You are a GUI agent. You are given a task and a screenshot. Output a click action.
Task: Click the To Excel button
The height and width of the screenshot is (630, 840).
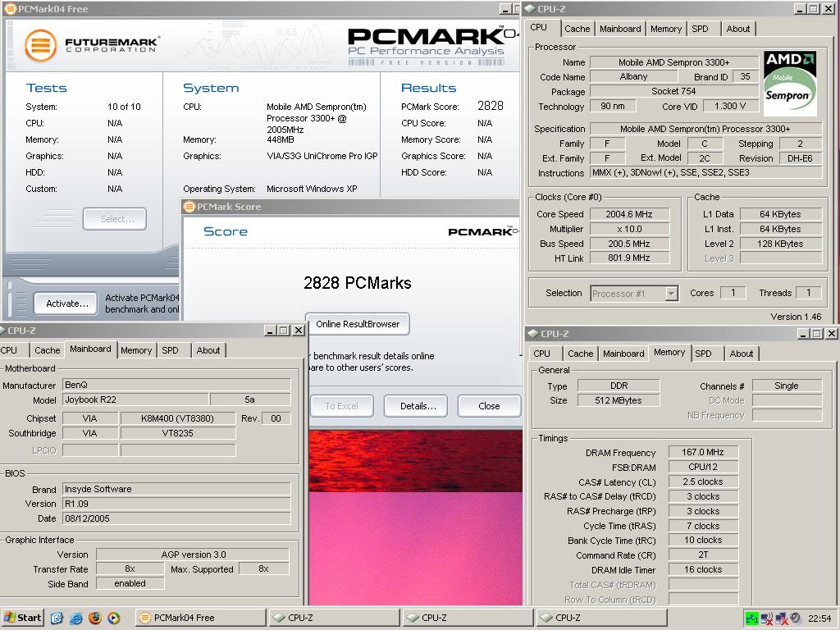(x=342, y=406)
